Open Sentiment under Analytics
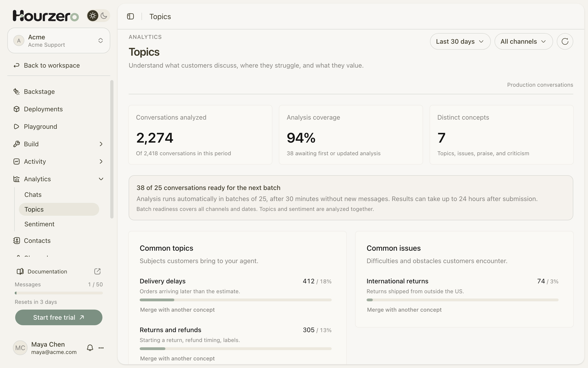Screen dimensions: 588x368 pos(39,224)
